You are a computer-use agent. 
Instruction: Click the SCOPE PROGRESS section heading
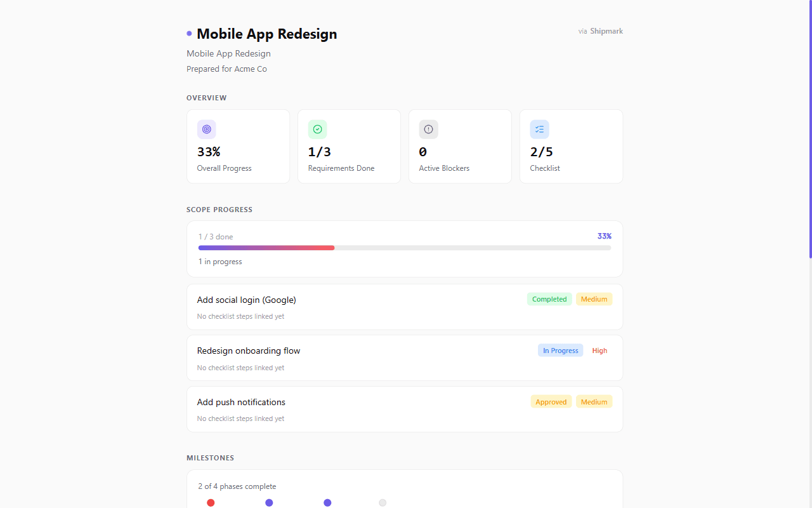click(x=219, y=210)
